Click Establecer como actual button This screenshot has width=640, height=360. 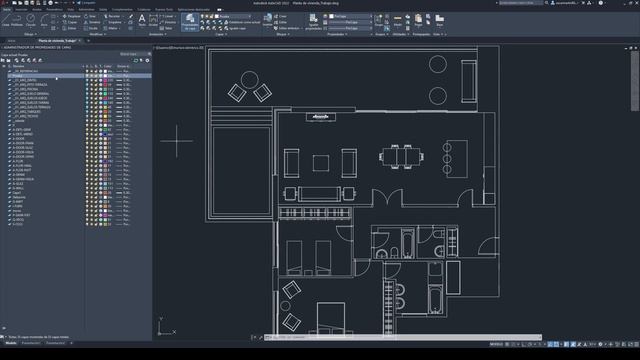242,22
